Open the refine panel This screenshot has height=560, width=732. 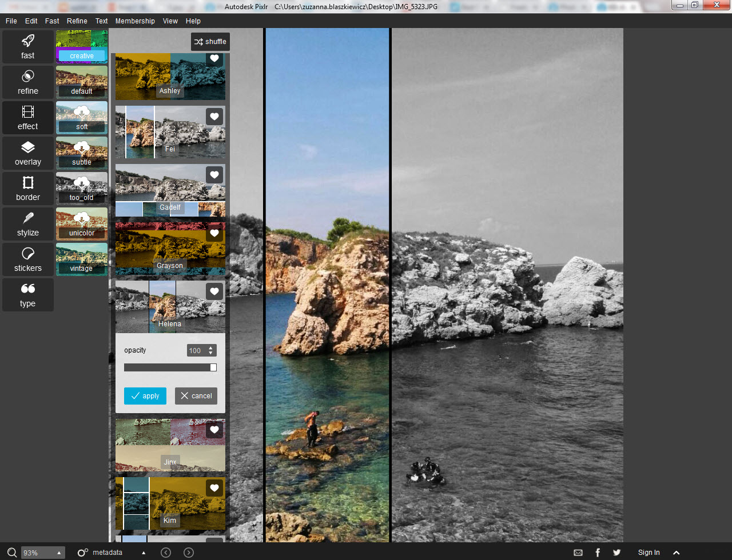coord(27,82)
